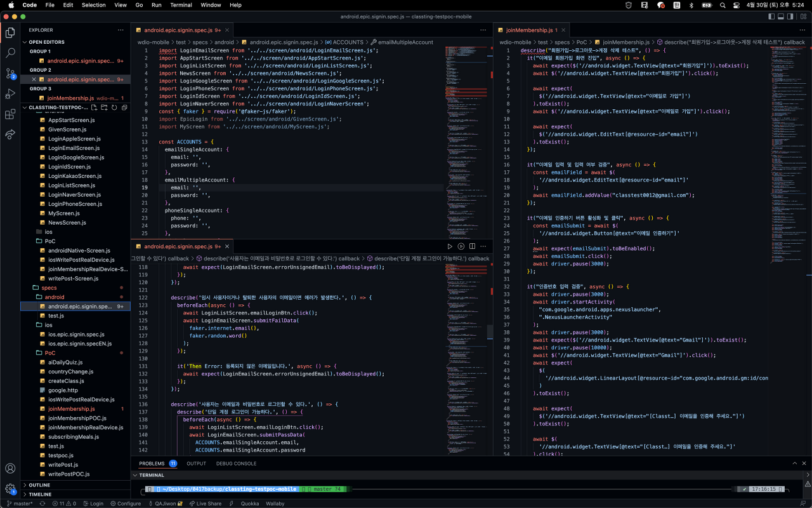Image resolution: width=812 pixels, height=508 pixels.
Task: Click the Live Share status bar item
Action: pyautogui.click(x=206, y=504)
